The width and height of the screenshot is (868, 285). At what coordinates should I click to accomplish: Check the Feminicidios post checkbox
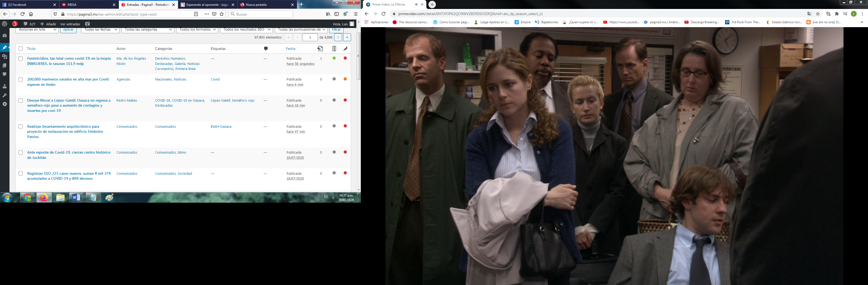click(x=21, y=59)
